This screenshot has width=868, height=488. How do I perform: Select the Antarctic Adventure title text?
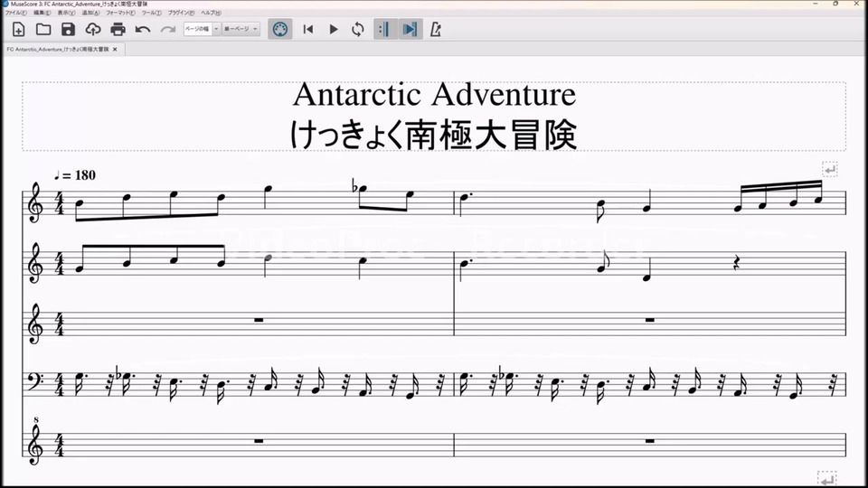pyautogui.click(x=435, y=95)
